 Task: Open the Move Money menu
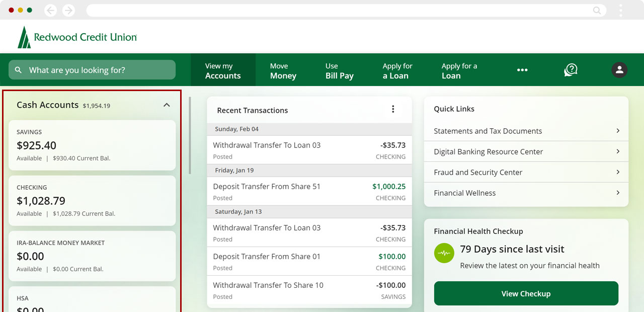coord(283,71)
